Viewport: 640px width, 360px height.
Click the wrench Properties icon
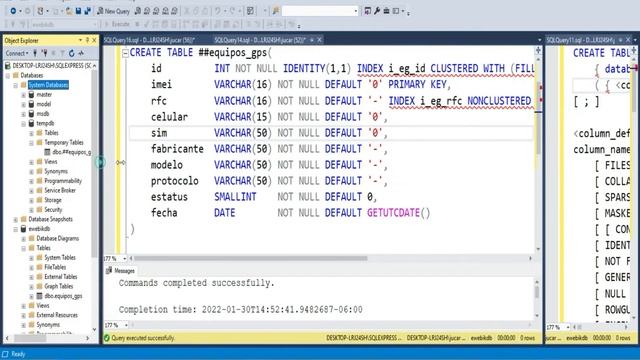click(x=377, y=11)
